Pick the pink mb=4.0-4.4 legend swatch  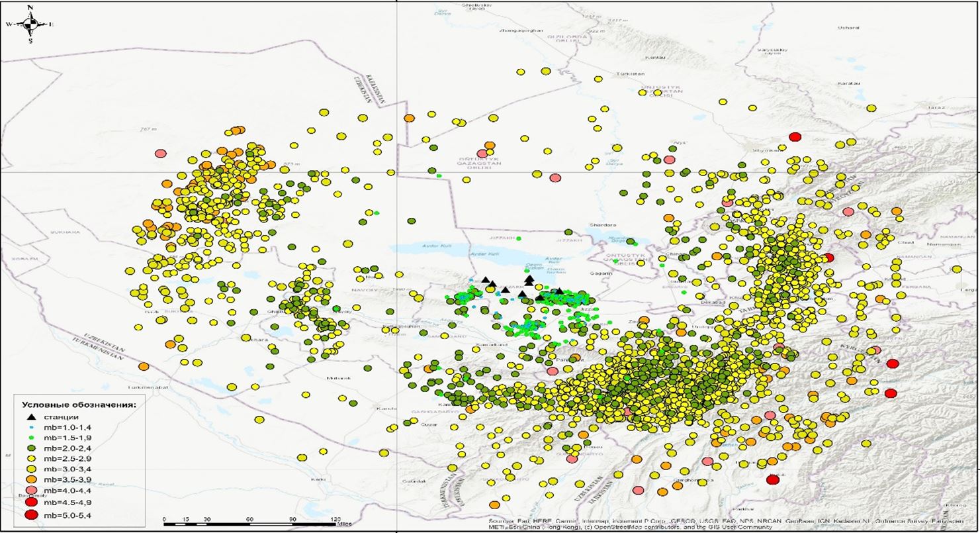tap(30, 490)
